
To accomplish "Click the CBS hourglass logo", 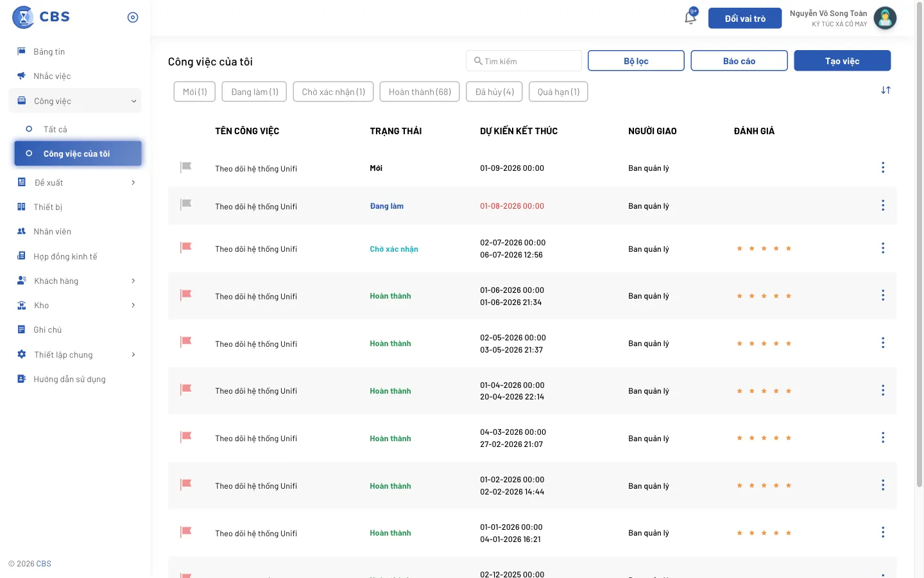I will pos(24,17).
